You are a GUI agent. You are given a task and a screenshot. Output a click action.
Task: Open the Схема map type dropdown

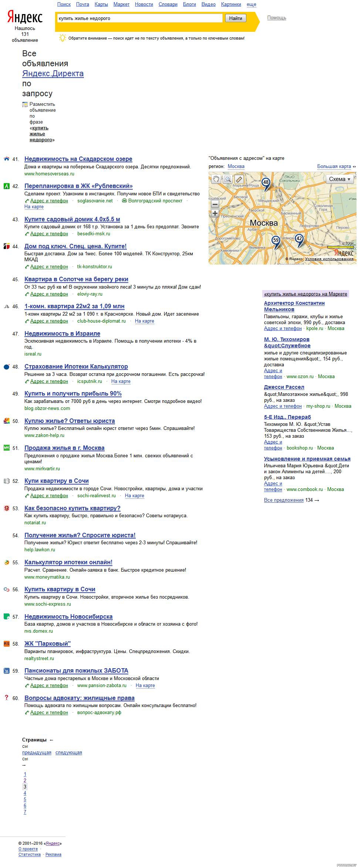(x=340, y=179)
